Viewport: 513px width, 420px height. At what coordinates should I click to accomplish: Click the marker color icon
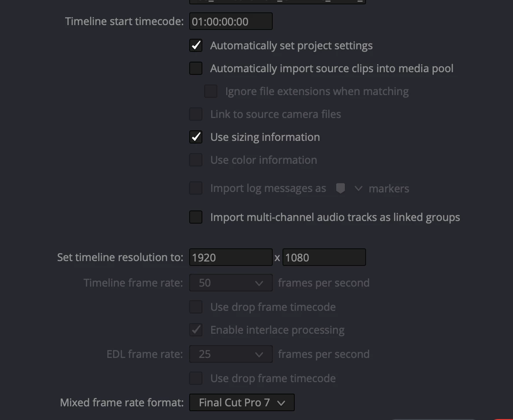point(340,188)
